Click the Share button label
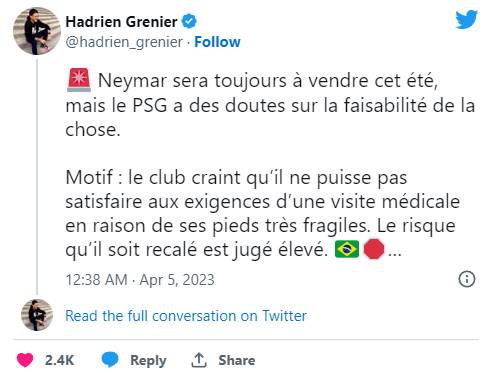Screen dimensions: 493x373 point(237,360)
